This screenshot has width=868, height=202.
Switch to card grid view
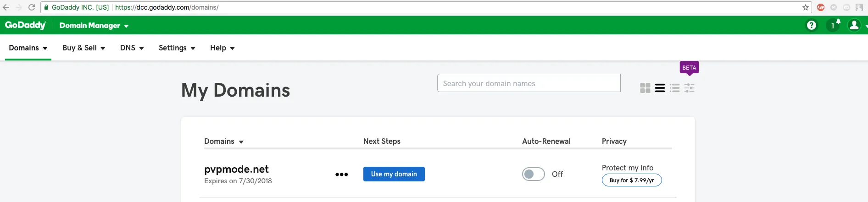click(645, 88)
